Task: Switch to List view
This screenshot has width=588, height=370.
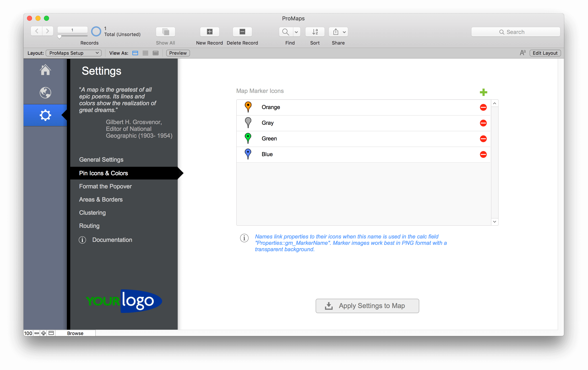Action: 145,53
